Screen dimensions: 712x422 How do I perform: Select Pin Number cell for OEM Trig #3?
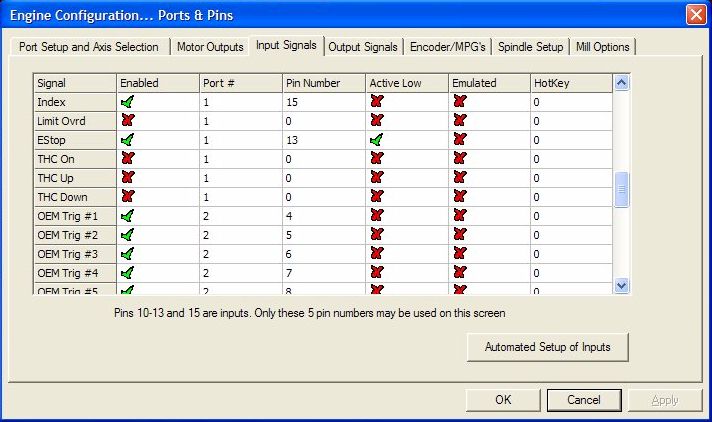[324, 254]
